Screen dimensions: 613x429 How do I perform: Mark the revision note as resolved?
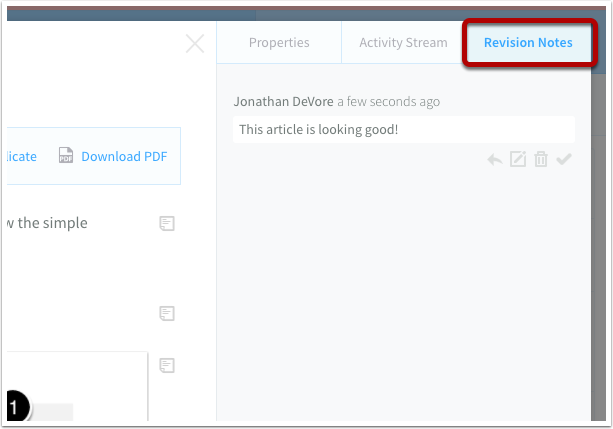[564, 159]
